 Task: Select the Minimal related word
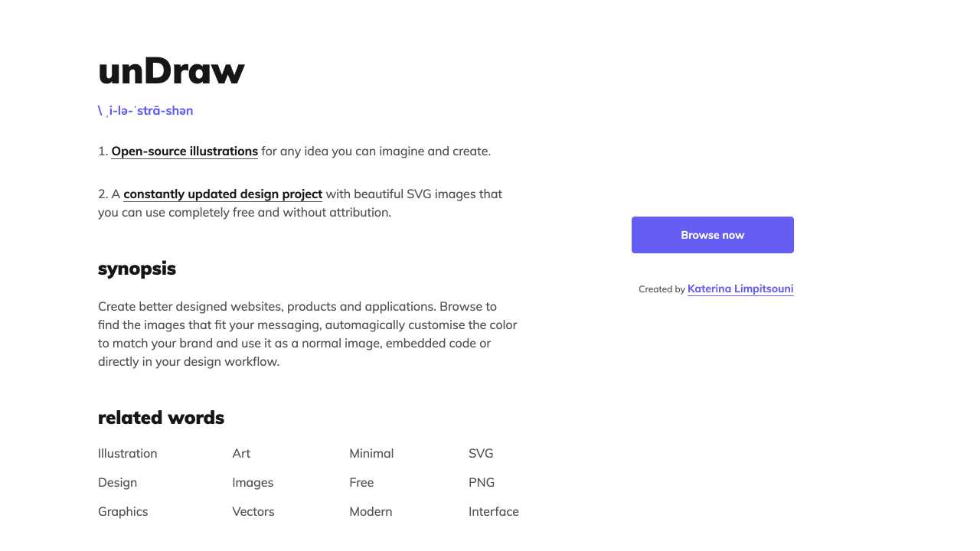(371, 453)
